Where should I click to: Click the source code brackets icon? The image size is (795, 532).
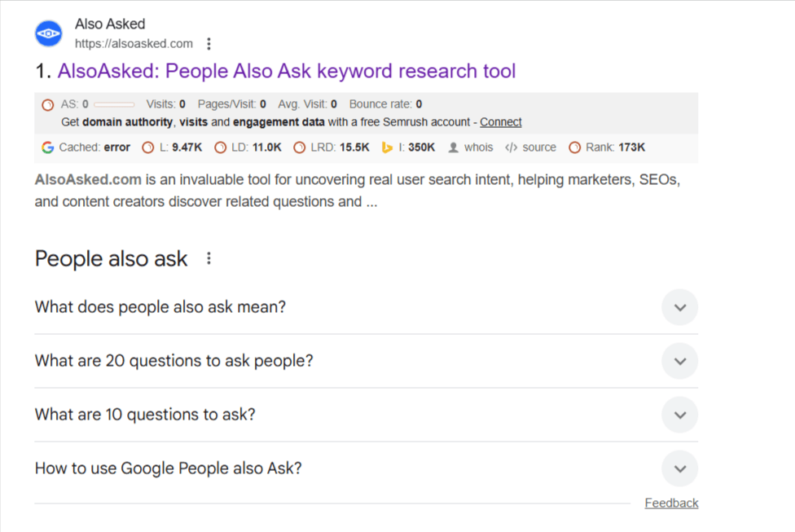(x=511, y=147)
